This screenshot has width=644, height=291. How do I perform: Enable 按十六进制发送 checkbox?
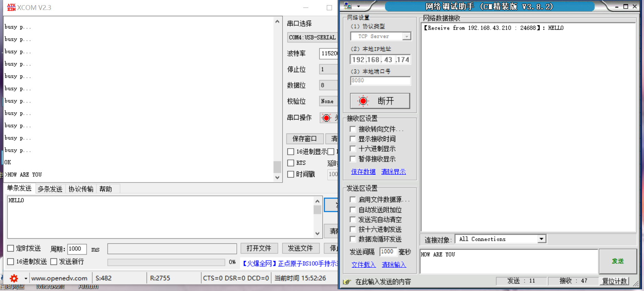coord(352,229)
